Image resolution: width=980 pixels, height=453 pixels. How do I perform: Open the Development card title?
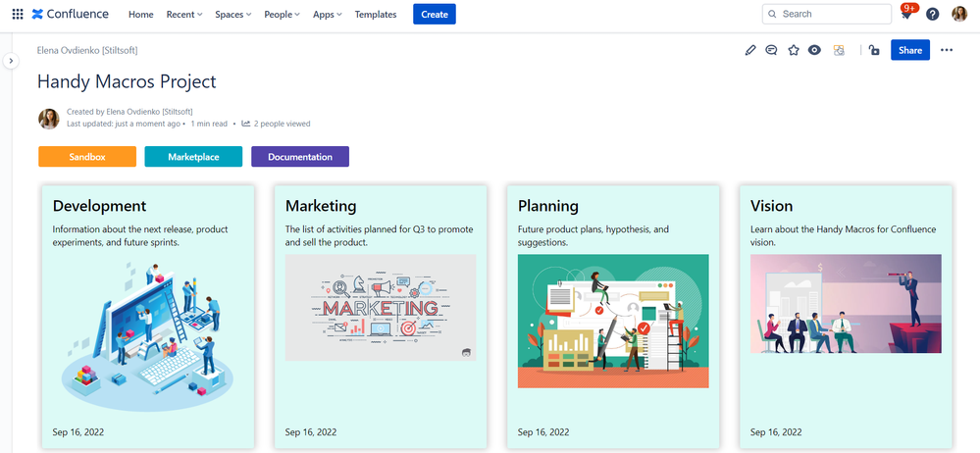click(99, 206)
